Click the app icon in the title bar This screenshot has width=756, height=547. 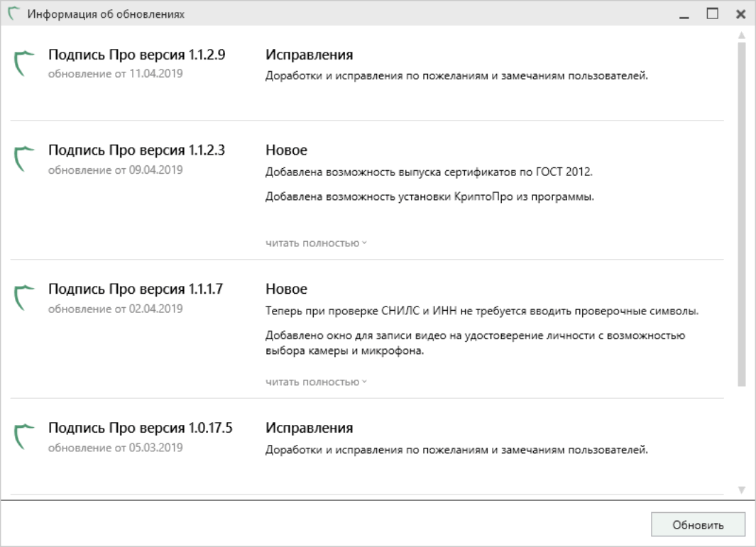[14, 13]
